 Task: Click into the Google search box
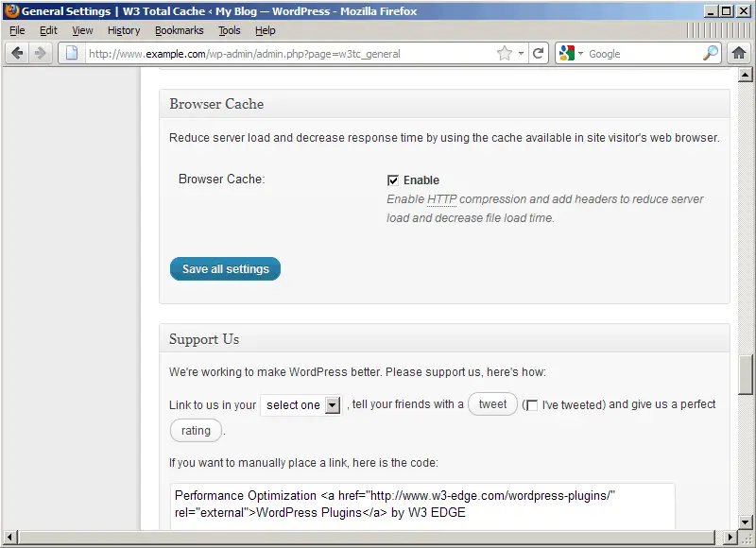point(644,54)
